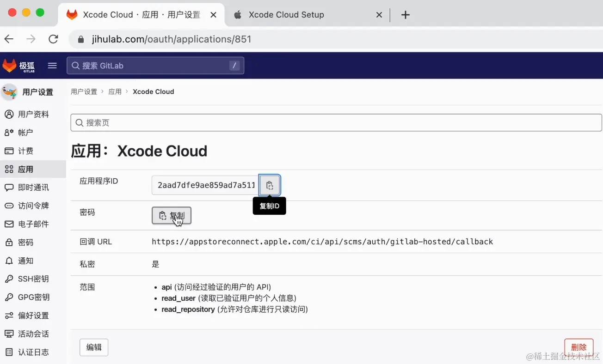Select 应用 applications icon in sidebar
Screen dimensions: 603x364
pyautogui.click(x=9, y=170)
